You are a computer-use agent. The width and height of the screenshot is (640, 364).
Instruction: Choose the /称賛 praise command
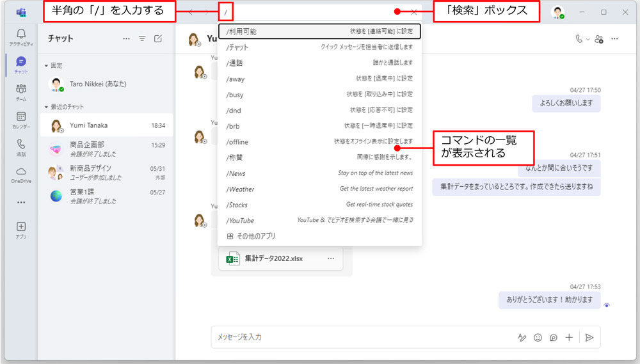point(319,157)
